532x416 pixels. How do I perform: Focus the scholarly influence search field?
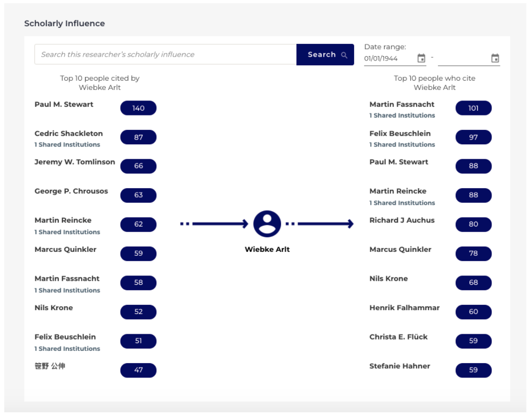166,55
